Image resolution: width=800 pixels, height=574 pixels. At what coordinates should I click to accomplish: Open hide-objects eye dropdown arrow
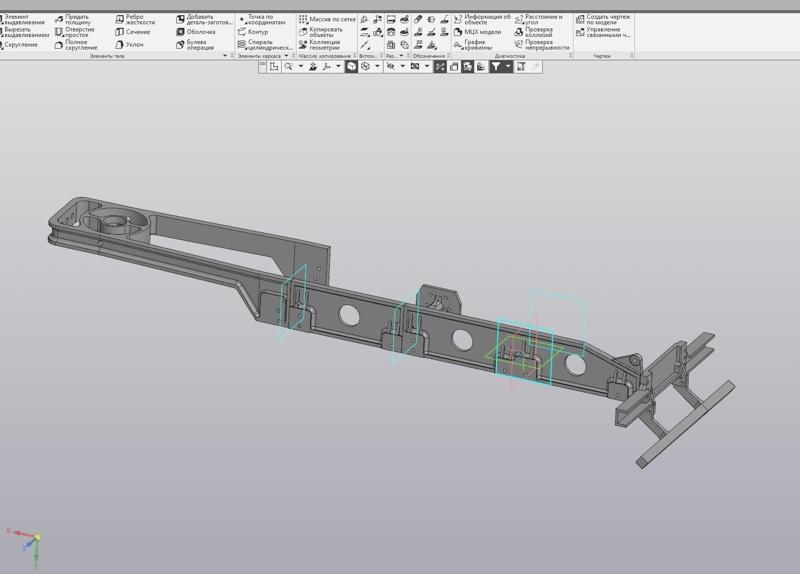pyautogui.click(x=403, y=67)
